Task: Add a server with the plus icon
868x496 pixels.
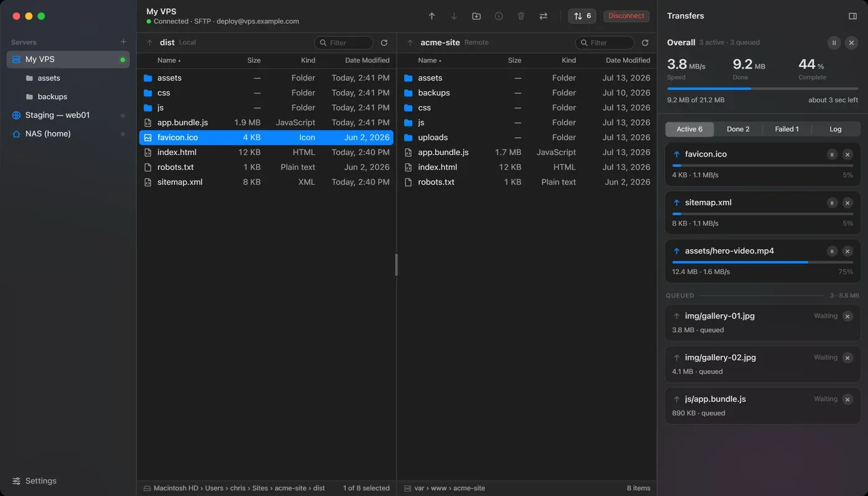Action: tap(123, 42)
